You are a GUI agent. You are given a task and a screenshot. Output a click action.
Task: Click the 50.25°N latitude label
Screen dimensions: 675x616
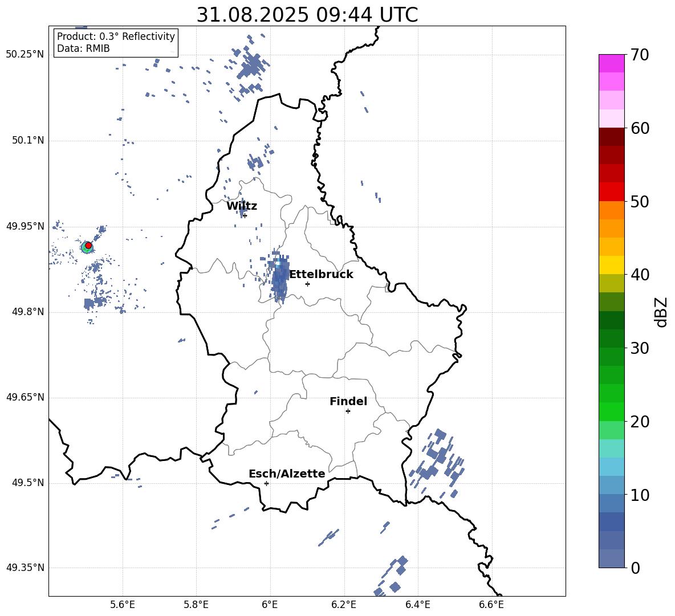coord(25,55)
